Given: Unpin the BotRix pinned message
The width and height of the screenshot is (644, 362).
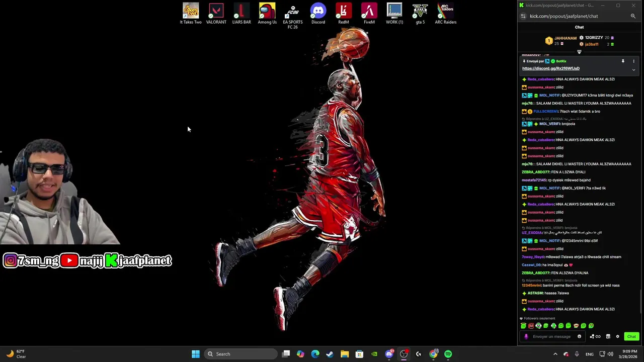Looking at the screenshot, I should pyautogui.click(x=623, y=61).
